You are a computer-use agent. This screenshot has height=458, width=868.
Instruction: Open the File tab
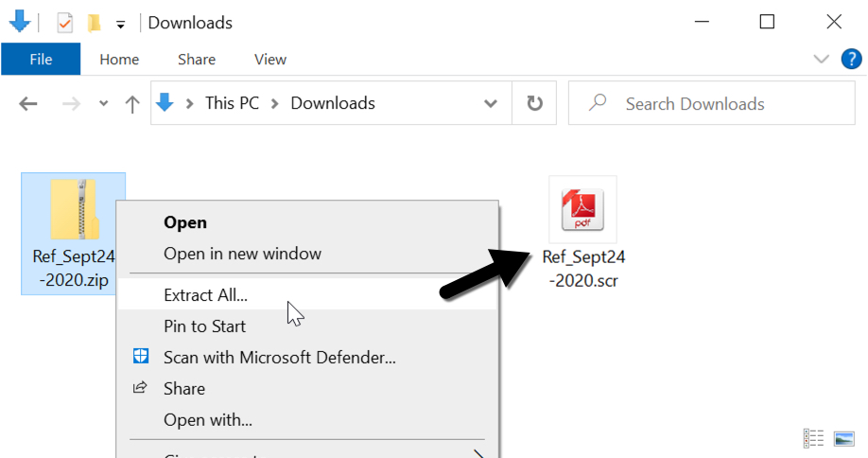(x=41, y=60)
